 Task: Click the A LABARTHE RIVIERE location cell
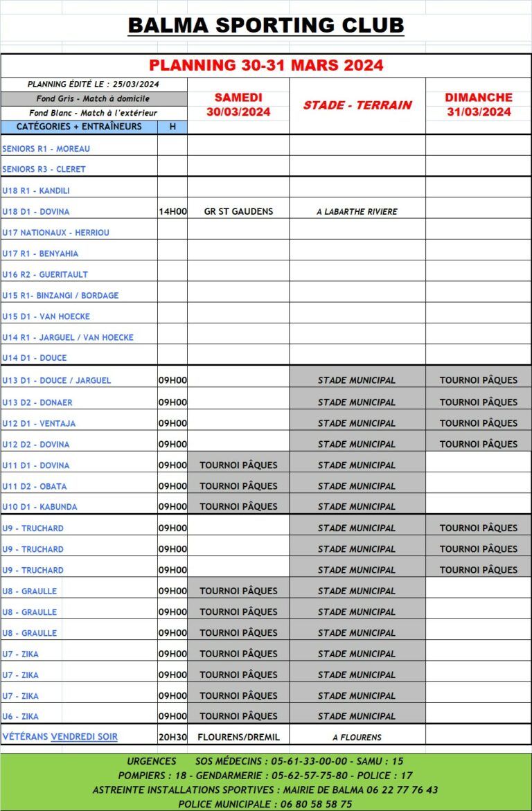click(357, 211)
